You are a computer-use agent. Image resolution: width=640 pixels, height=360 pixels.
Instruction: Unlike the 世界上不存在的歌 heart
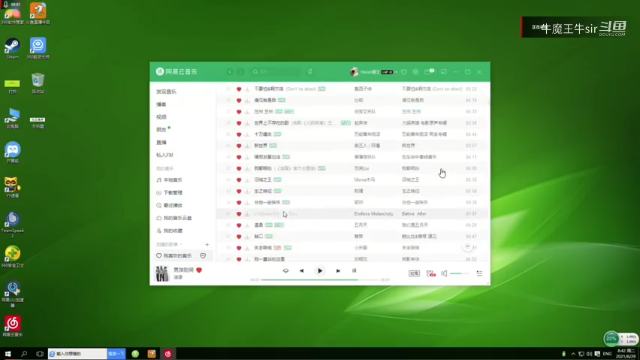pyautogui.click(x=239, y=123)
